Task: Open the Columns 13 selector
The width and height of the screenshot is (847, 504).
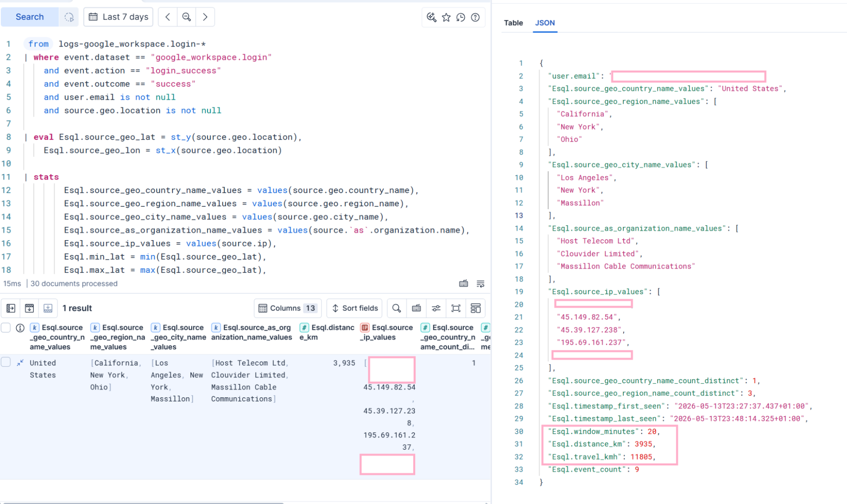Action: [287, 308]
